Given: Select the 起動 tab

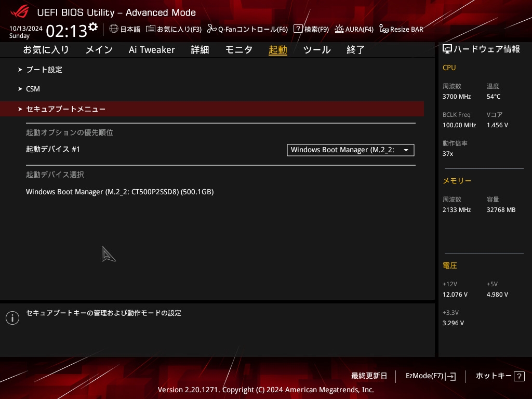Looking at the screenshot, I should click(x=278, y=50).
